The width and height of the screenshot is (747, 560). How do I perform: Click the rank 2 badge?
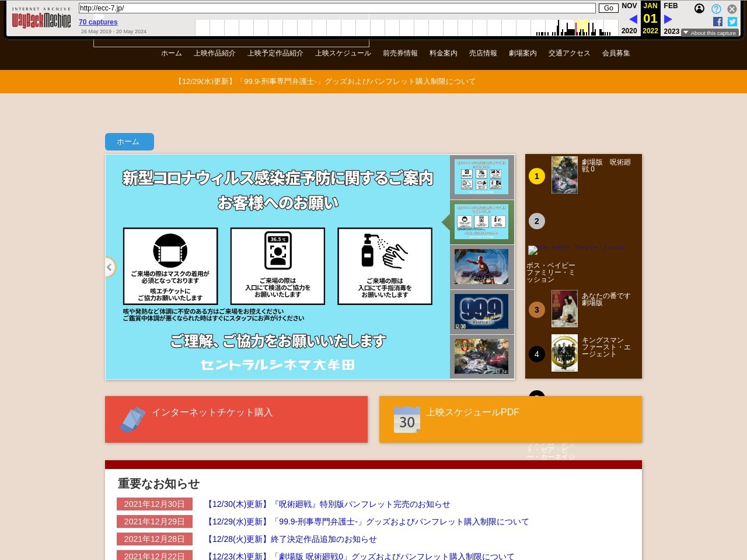click(537, 221)
